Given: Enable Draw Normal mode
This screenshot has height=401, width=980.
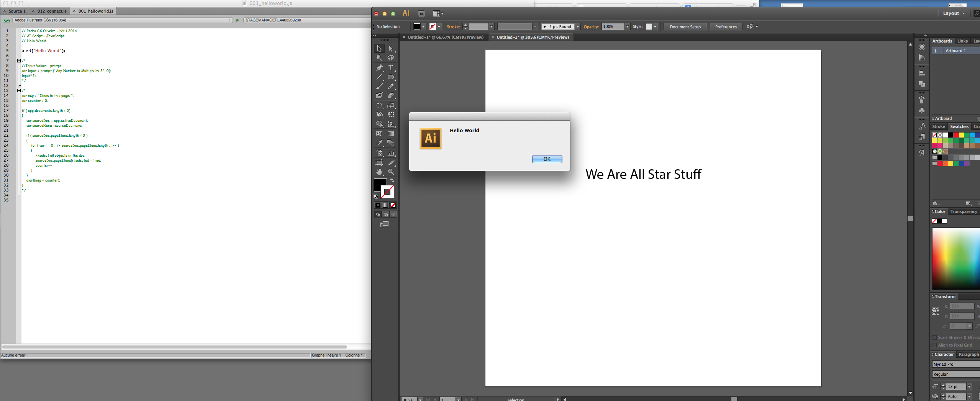Looking at the screenshot, I should (x=378, y=214).
